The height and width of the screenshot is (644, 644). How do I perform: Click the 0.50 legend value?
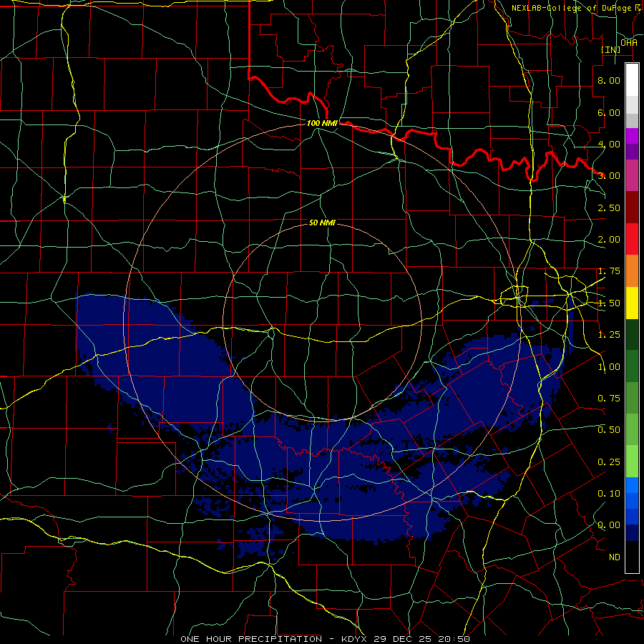609,430
